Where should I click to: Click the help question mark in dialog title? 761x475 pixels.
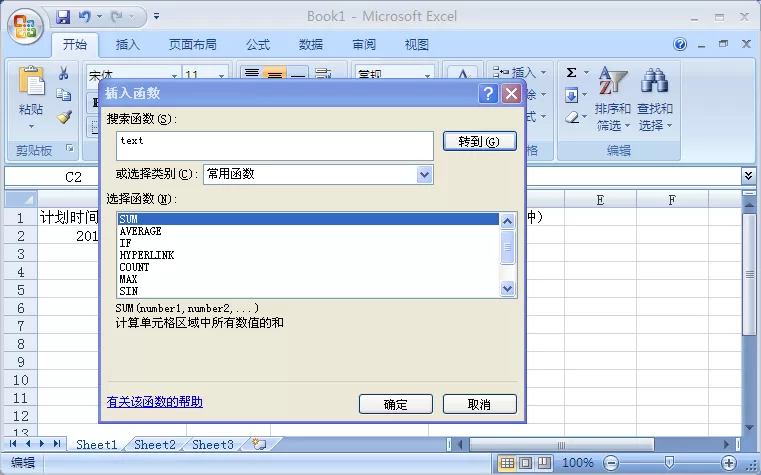pos(488,93)
